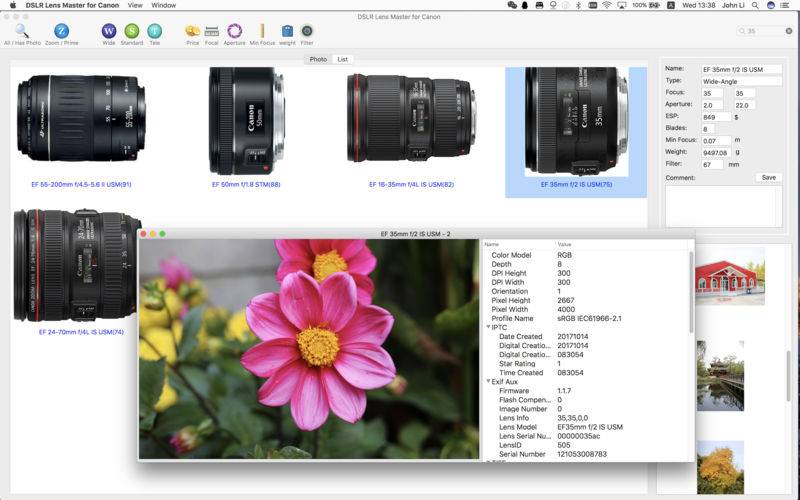800x500 pixels.
Task: Select the EF 24-70mm f/4L IS USM lens
Action: [77, 265]
